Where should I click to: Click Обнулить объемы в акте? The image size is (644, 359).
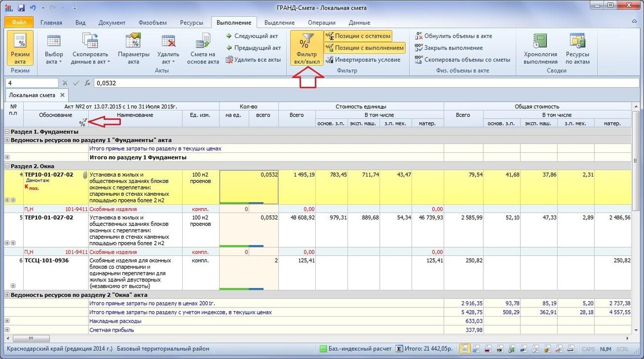(x=453, y=36)
